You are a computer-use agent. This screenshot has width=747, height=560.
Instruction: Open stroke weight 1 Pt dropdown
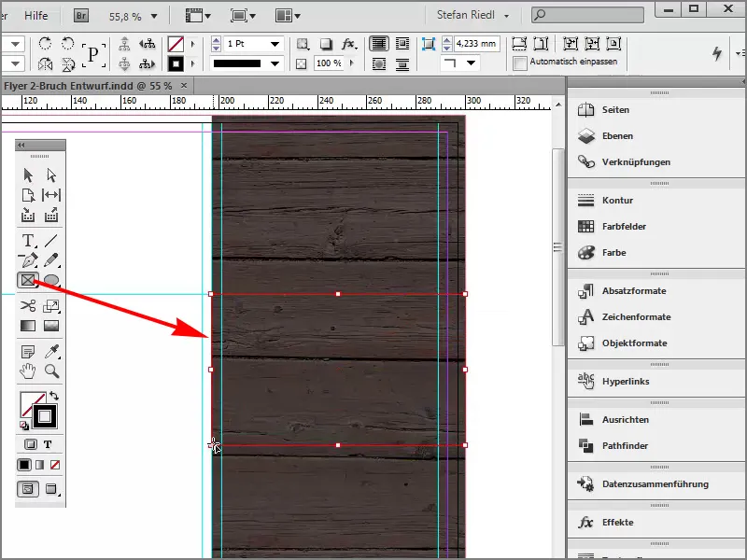[275, 44]
